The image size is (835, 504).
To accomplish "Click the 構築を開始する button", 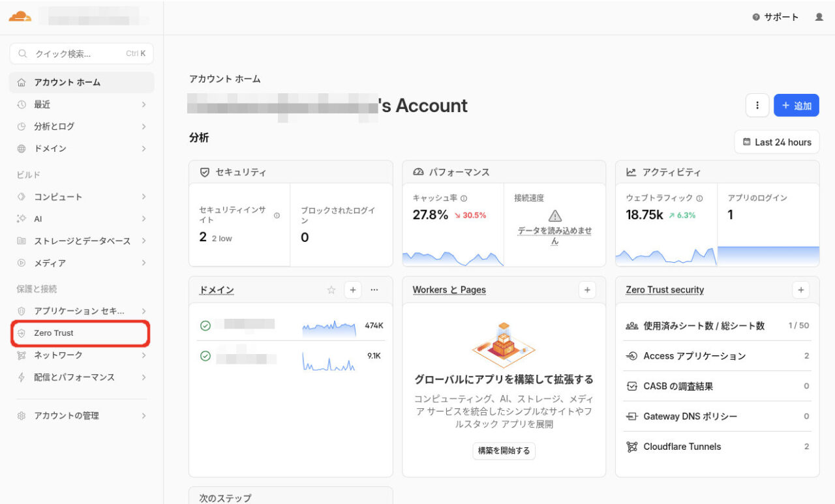I will (504, 451).
